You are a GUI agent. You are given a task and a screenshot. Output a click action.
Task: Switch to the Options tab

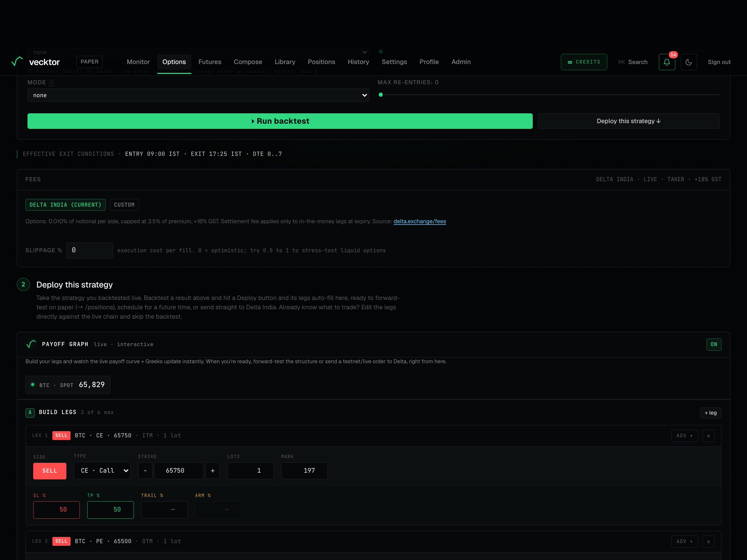(174, 62)
